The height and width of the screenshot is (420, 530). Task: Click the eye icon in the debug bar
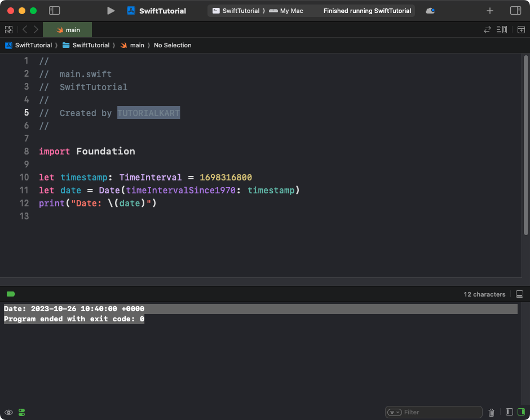[x=8, y=412]
